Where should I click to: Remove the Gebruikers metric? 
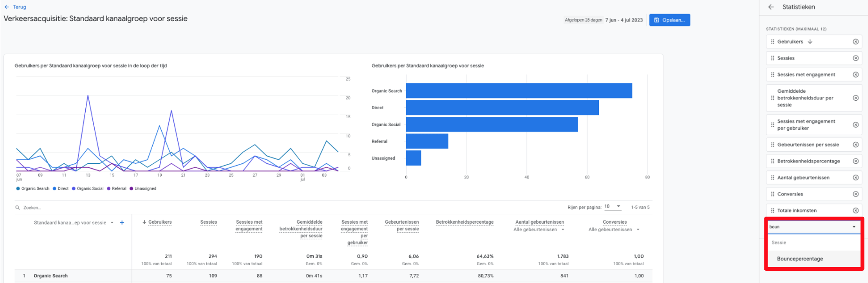coord(856,42)
